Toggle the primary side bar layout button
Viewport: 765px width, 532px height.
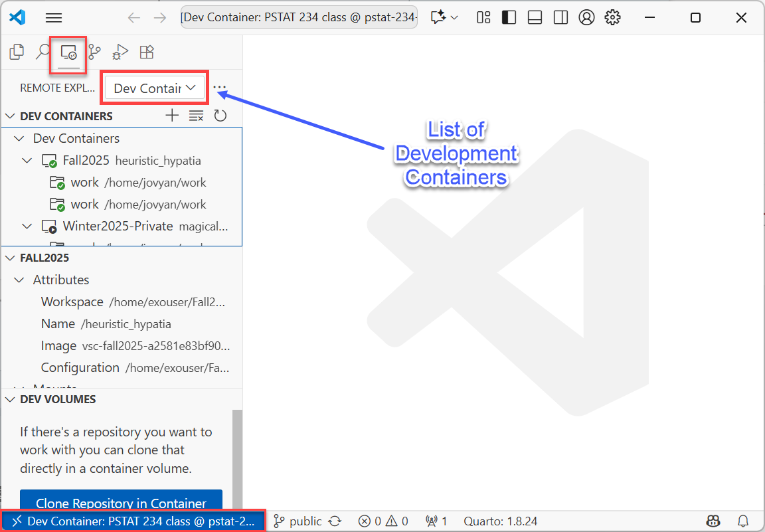point(509,18)
